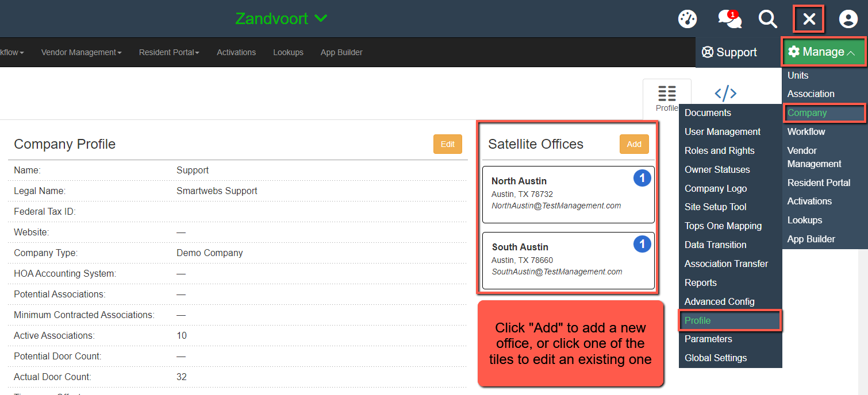Open the Zandvoort site dropdown

(x=281, y=18)
